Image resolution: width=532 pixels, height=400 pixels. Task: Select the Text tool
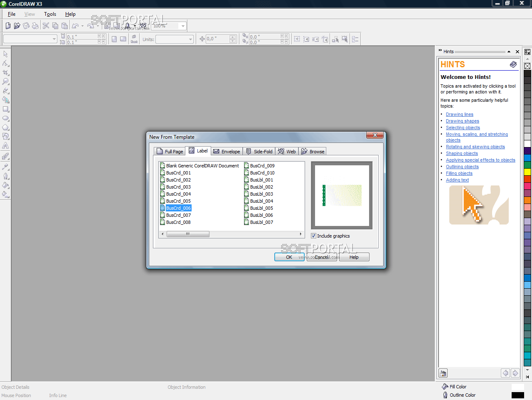pyautogui.click(x=5, y=146)
